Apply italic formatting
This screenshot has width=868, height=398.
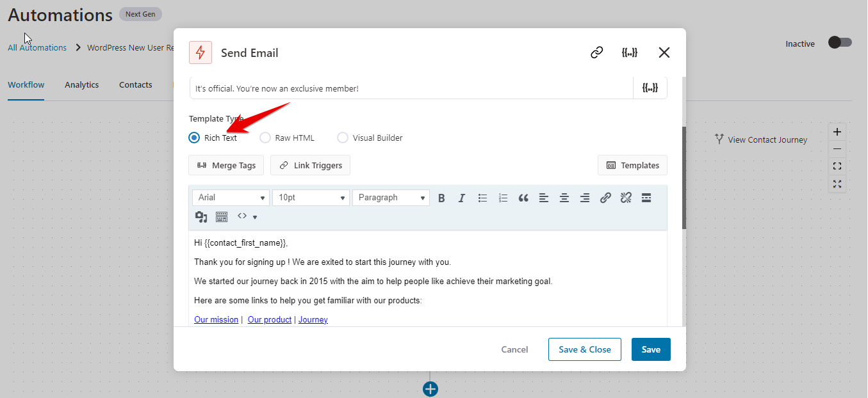pos(462,198)
